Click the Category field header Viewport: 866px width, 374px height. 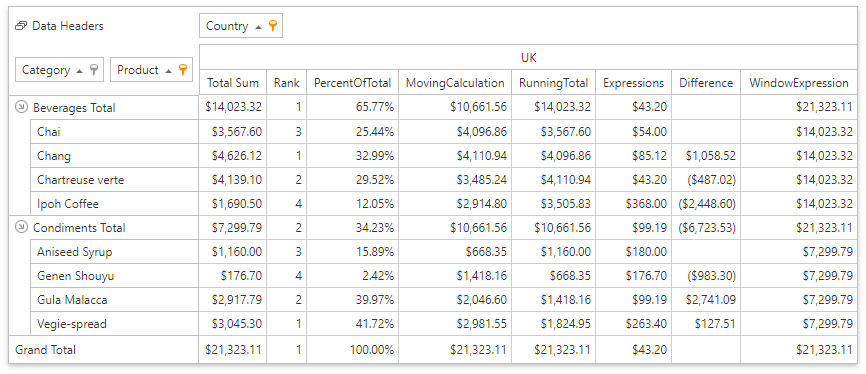(59, 70)
